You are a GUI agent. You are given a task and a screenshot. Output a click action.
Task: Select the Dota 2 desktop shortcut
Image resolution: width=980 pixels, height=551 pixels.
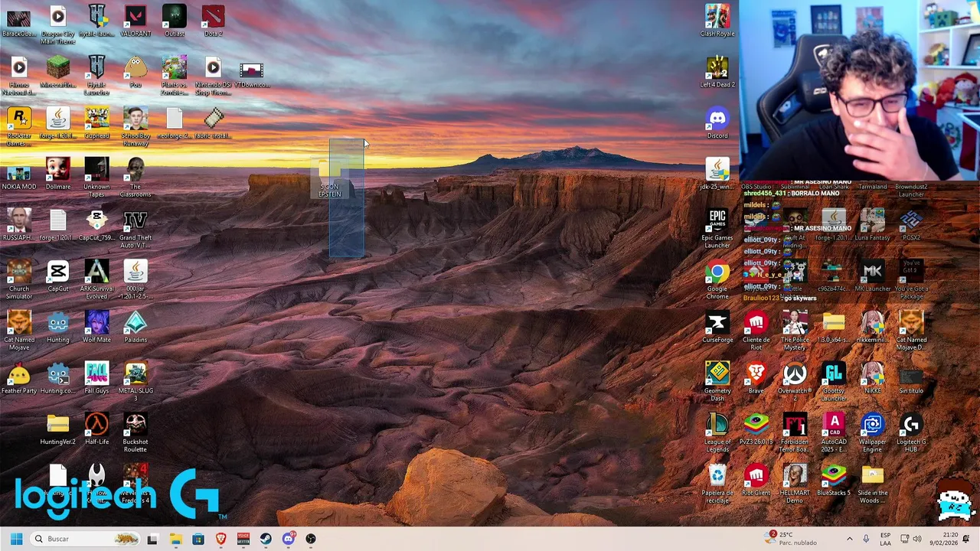point(214,21)
